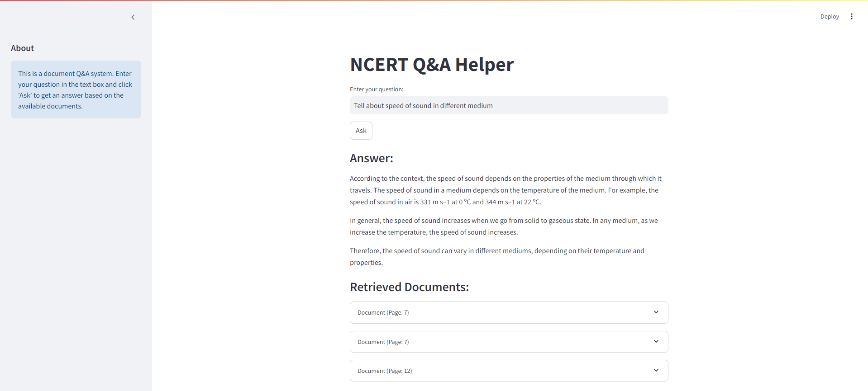Image resolution: width=868 pixels, height=391 pixels.
Task: Collapse the sidebar with the chevron arrow
Action: [x=133, y=17]
